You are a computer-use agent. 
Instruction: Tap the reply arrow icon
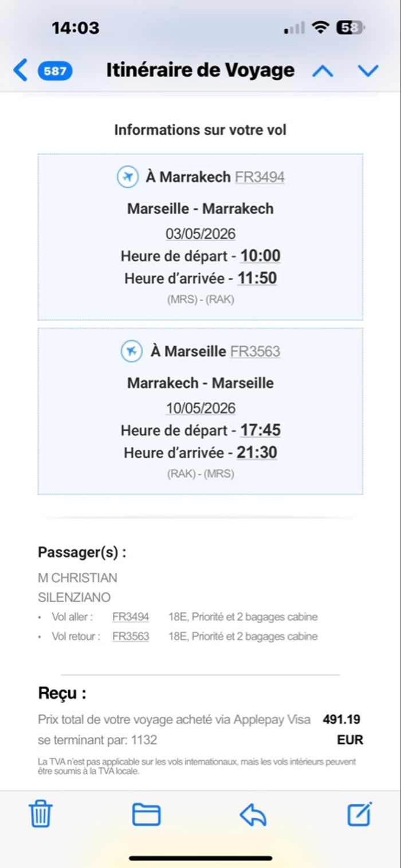click(x=253, y=814)
